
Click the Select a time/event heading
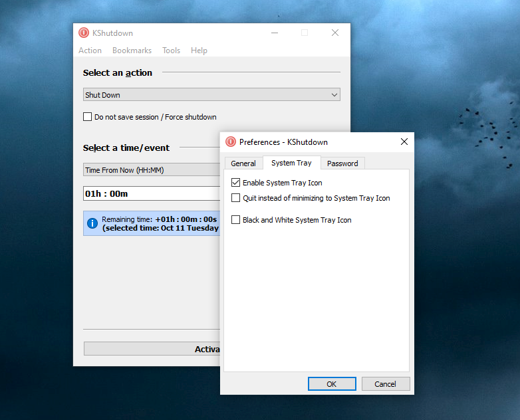coord(126,148)
